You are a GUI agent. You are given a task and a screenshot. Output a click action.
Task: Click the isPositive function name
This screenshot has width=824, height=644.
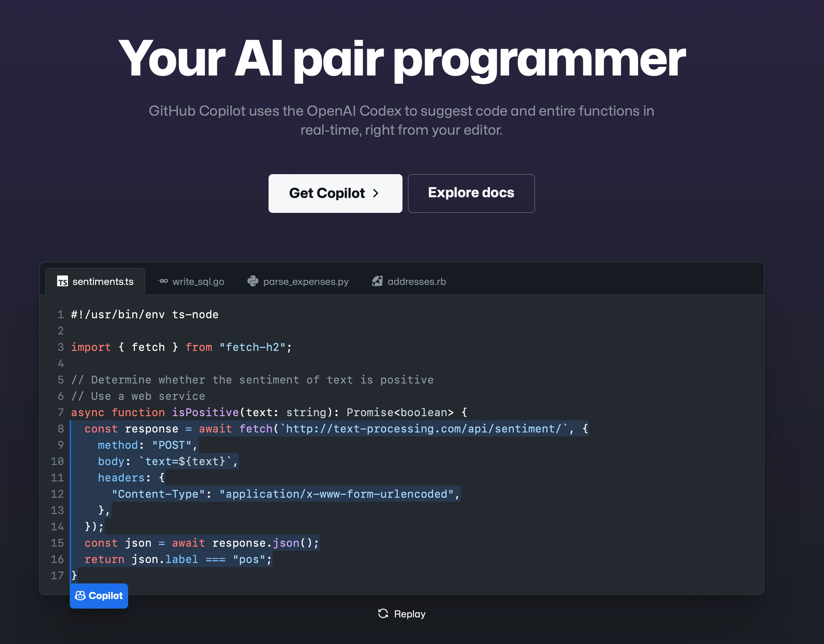coord(205,412)
